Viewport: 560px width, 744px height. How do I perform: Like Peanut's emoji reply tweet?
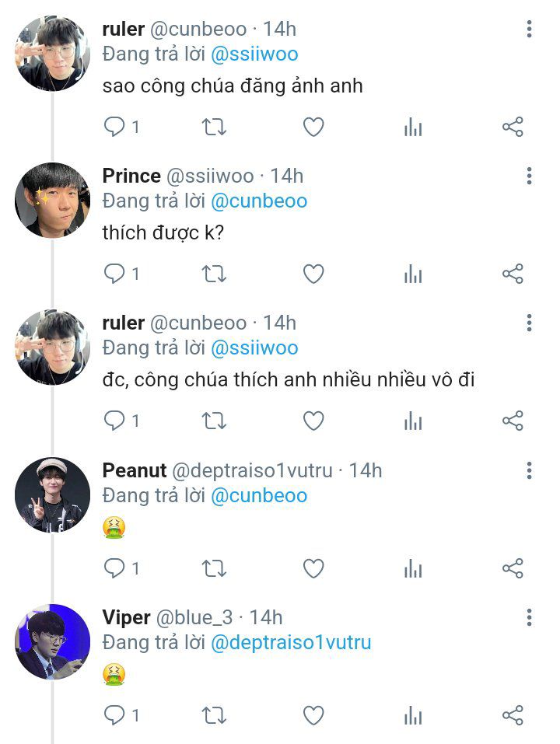313,569
